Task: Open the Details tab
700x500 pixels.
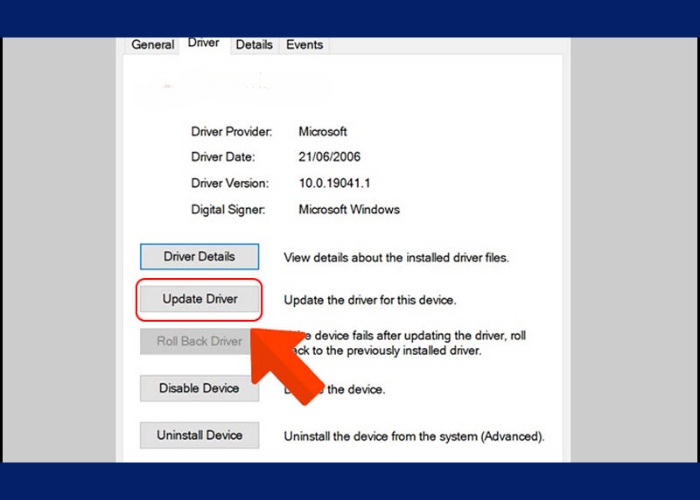Action: click(x=254, y=45)
